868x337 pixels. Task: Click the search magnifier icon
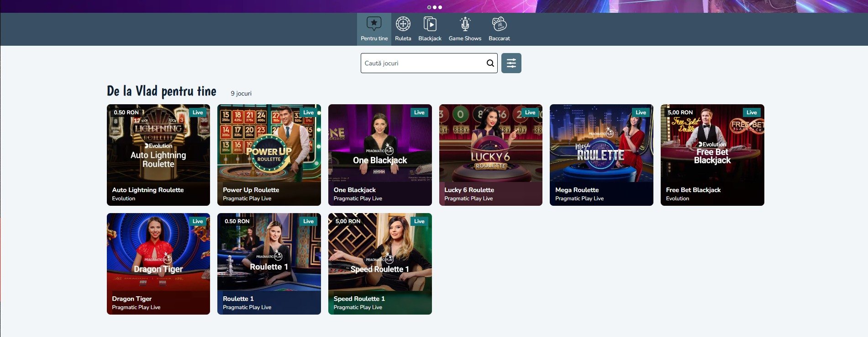pyautogui.click(x=490, y=63)
